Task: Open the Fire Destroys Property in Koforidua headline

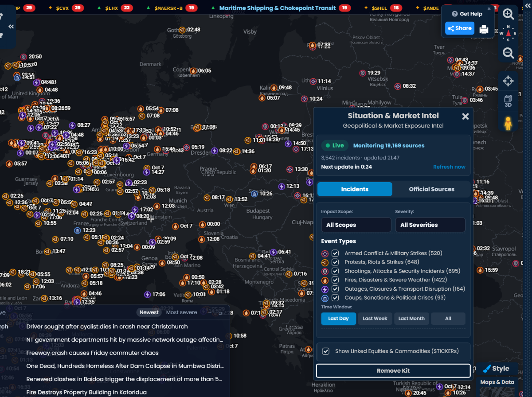Action: tap(86, 393)
